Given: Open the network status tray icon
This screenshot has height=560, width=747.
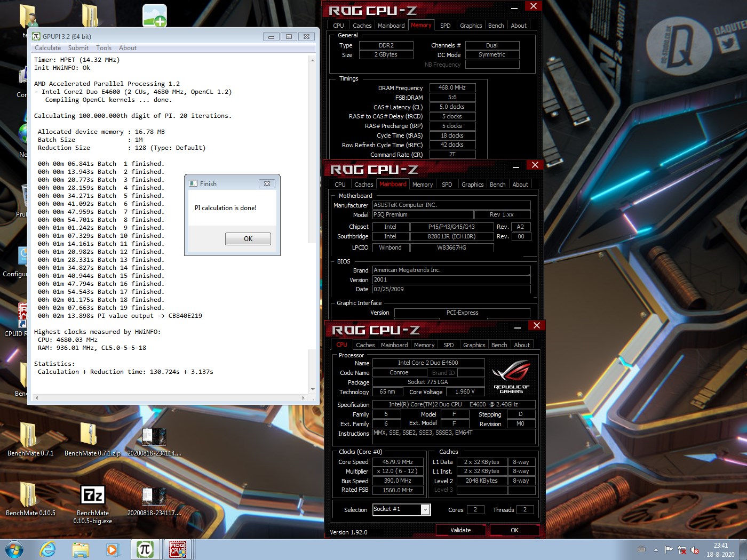Looking at the screenshot, I should (682, 550).
